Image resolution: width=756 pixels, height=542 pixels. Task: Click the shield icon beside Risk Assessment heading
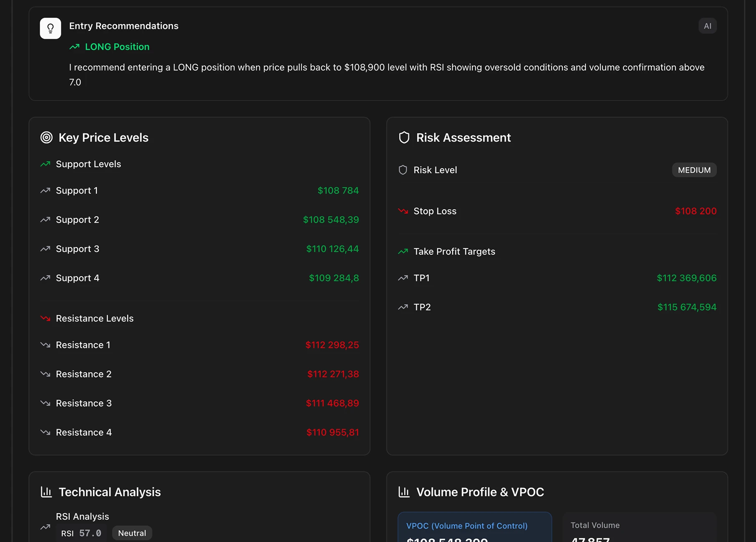404,138
